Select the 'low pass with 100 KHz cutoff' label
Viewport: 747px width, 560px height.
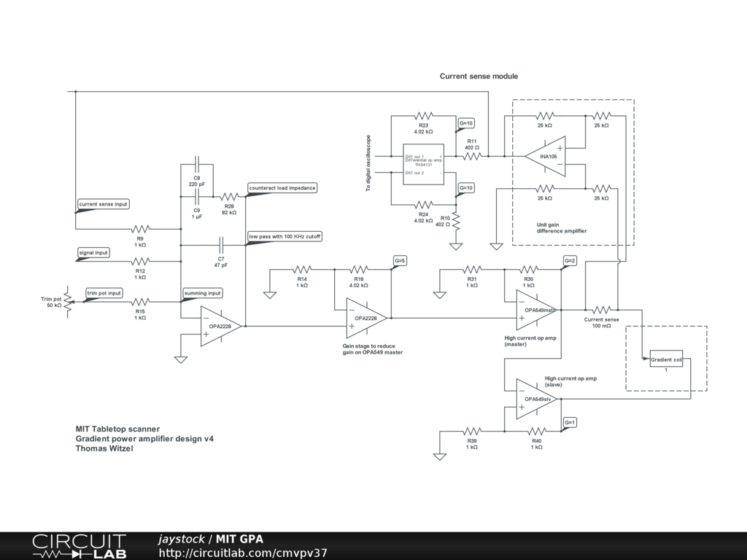(x=285, y=236)
